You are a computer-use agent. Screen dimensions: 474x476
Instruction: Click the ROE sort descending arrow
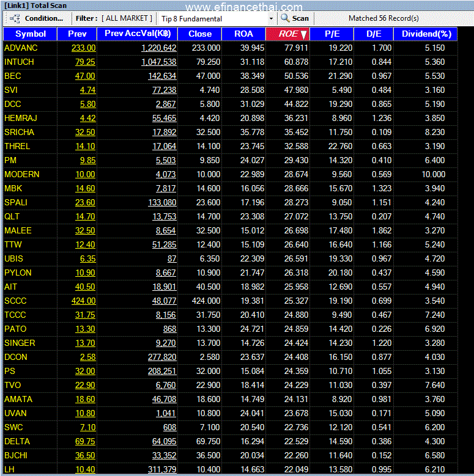[303, 34]
